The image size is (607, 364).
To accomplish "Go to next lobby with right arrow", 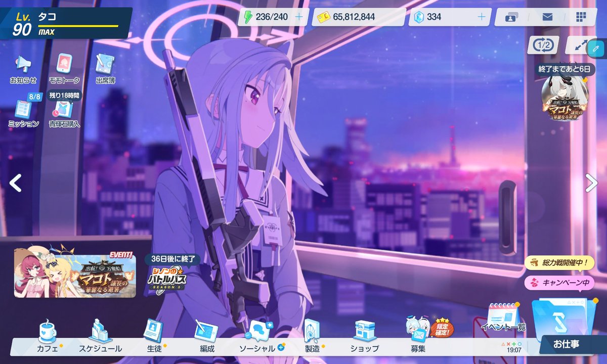I will point(591,183).
